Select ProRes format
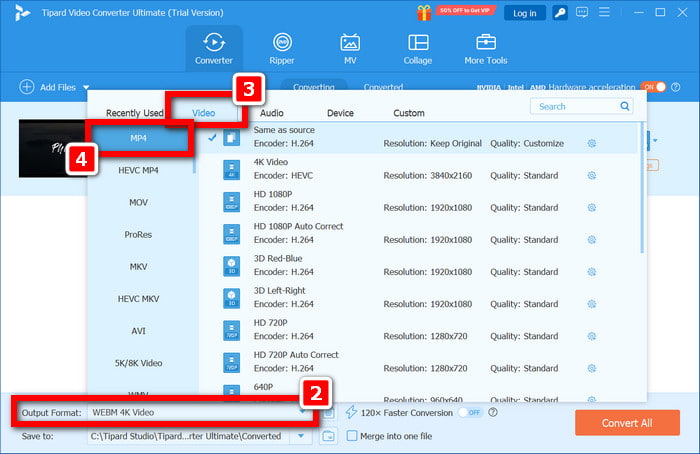This screenshot has width=700, height=454. tap(138, 234)
